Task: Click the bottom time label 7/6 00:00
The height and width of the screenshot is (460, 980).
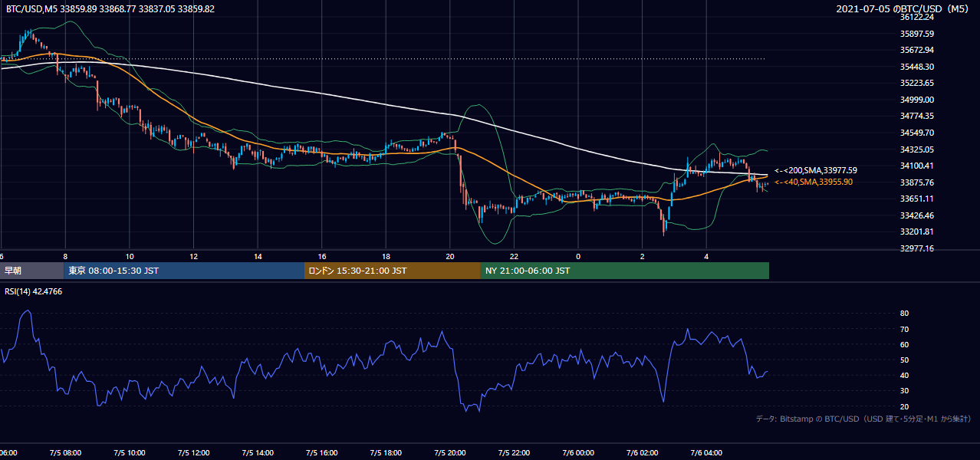Action: pyautogui.click(x=578, y=453)
